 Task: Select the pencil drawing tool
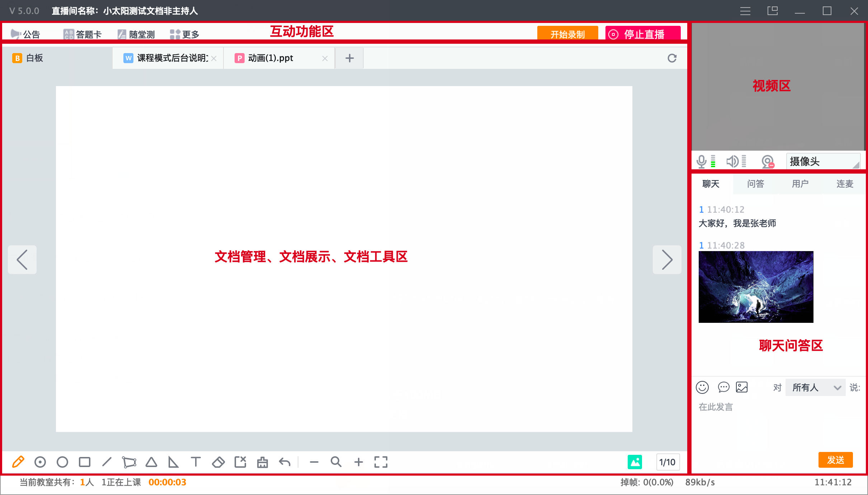(x=18, y=462)
